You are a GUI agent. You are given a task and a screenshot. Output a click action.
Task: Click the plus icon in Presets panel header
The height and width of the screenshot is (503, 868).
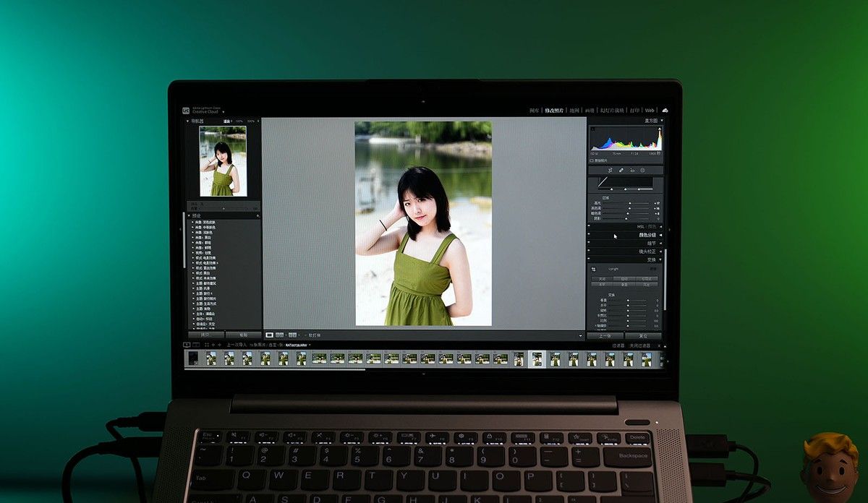click(258, 215)
